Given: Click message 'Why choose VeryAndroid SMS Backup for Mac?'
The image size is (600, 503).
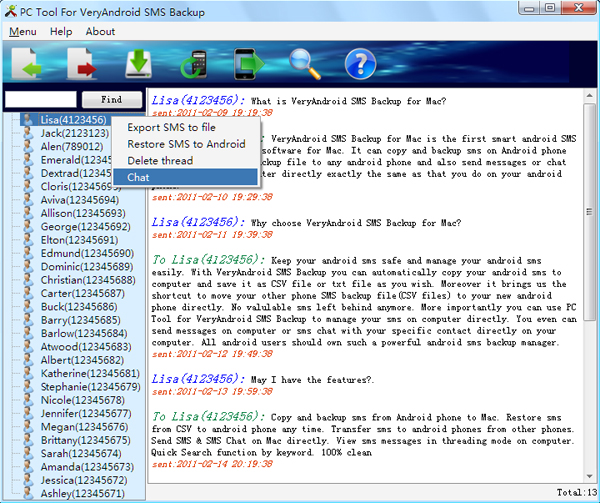Looking at the screenshot, I should [356, 223].
